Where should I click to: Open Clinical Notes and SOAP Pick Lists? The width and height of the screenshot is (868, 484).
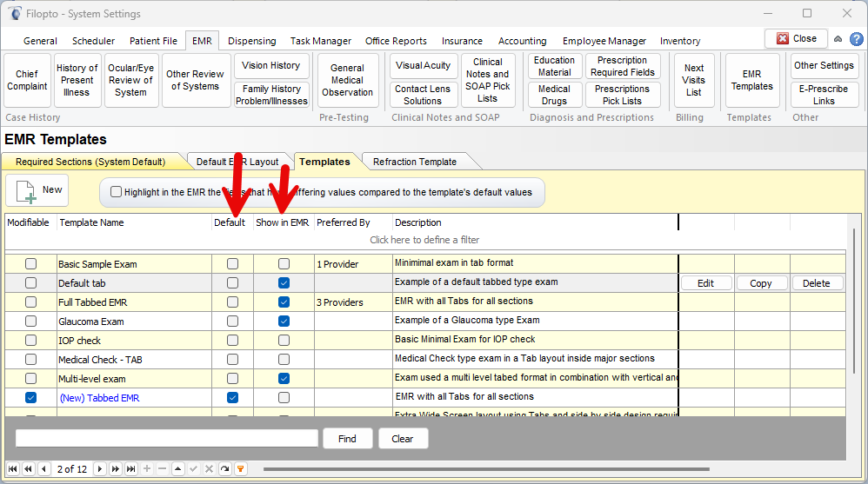click(488, 80)
